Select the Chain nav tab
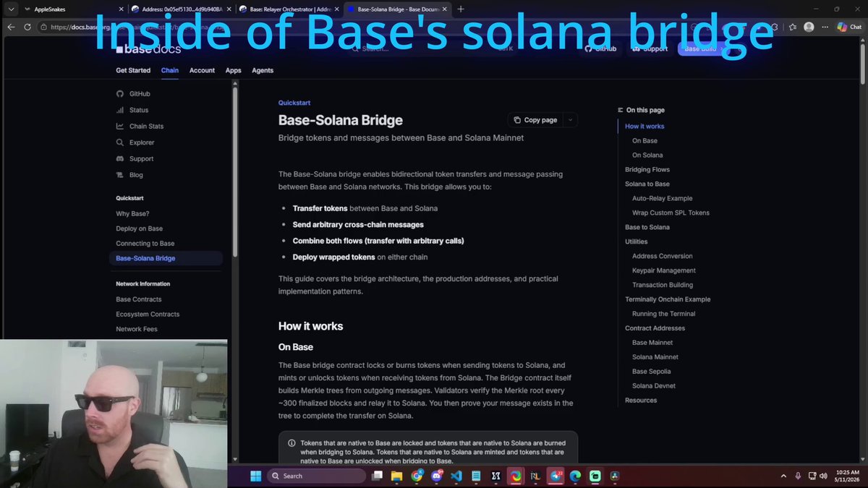The image size is (868, 488). [170, 70]
